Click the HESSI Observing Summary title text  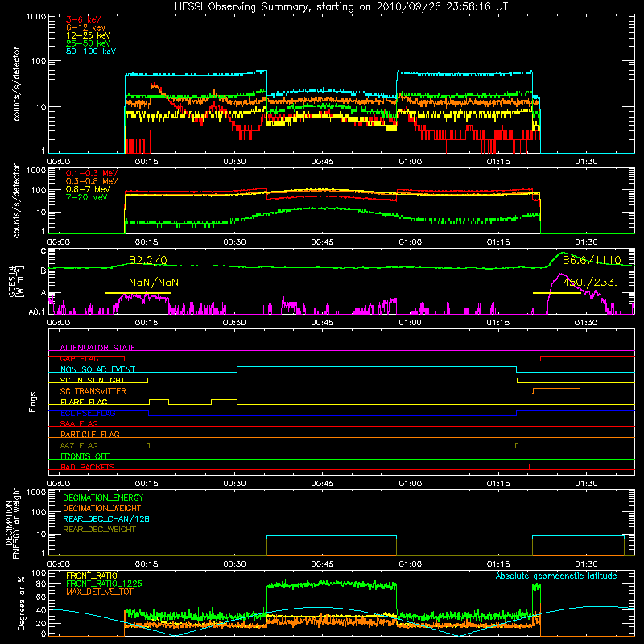[x=341, y=7]
